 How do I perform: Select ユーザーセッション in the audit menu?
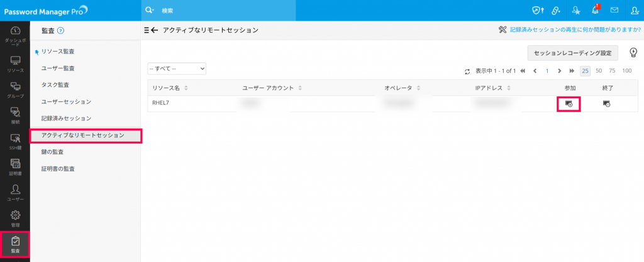pyautogui.click(x=66, y=101)
